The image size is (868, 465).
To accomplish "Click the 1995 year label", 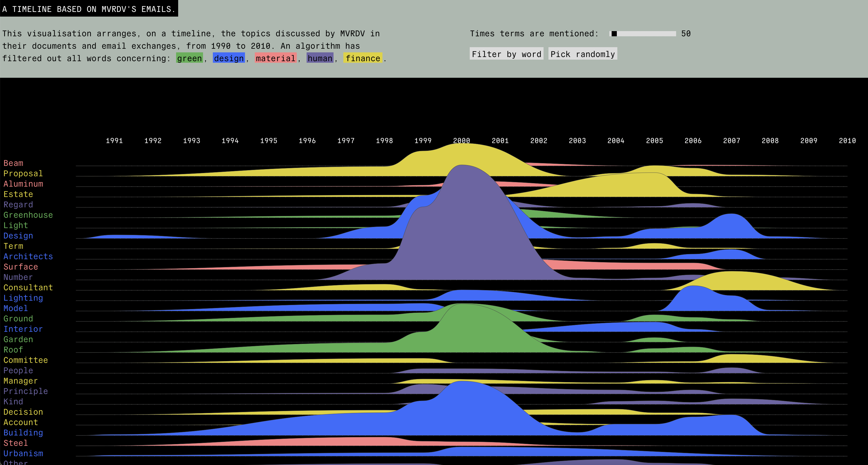I will point(269,140).
